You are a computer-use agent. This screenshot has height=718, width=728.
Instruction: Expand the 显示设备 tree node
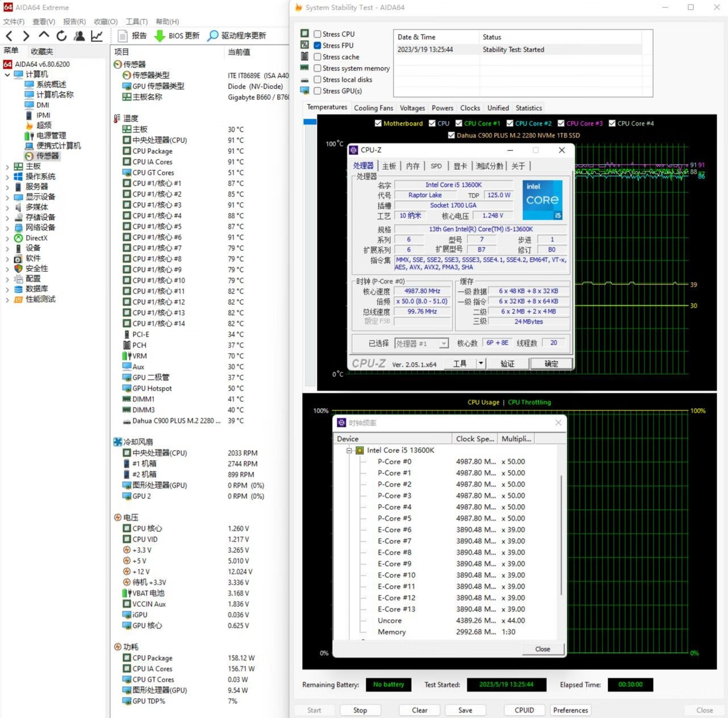coord(7,197)
